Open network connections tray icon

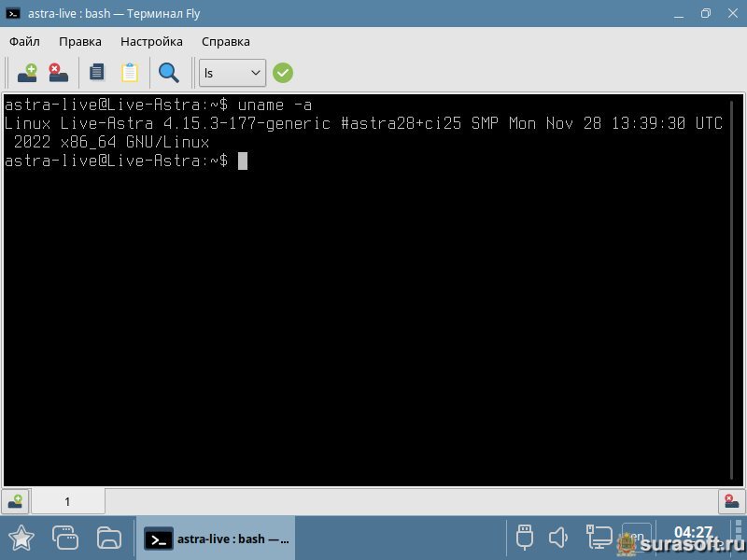click(599, 538)
